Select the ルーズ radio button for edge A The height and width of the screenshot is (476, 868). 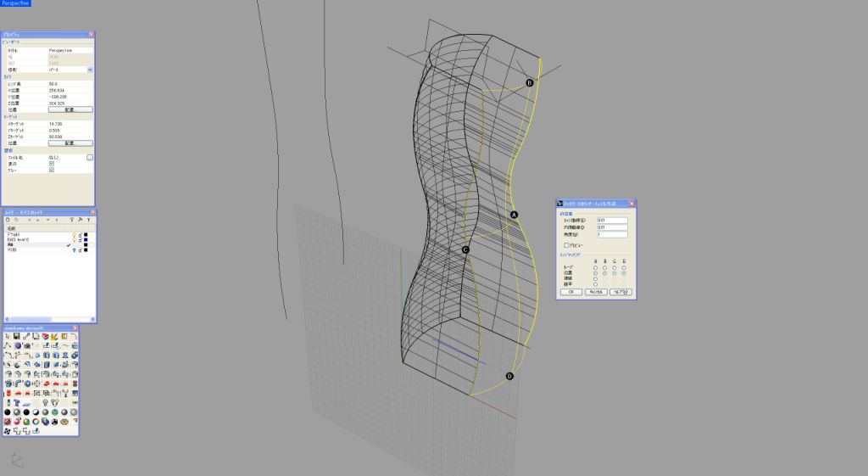pos(595,267)
